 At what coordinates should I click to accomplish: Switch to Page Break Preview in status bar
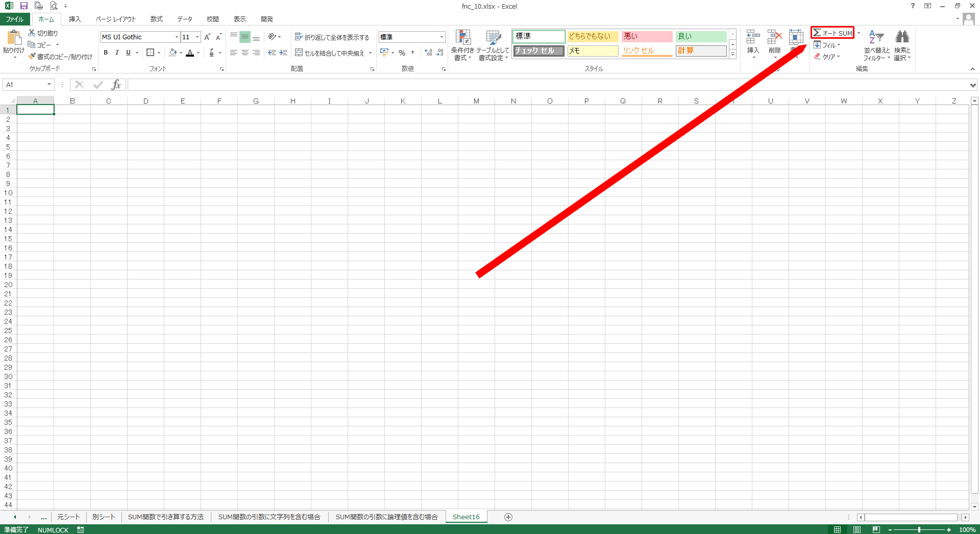pyautogui.click(x=876, y=529)
